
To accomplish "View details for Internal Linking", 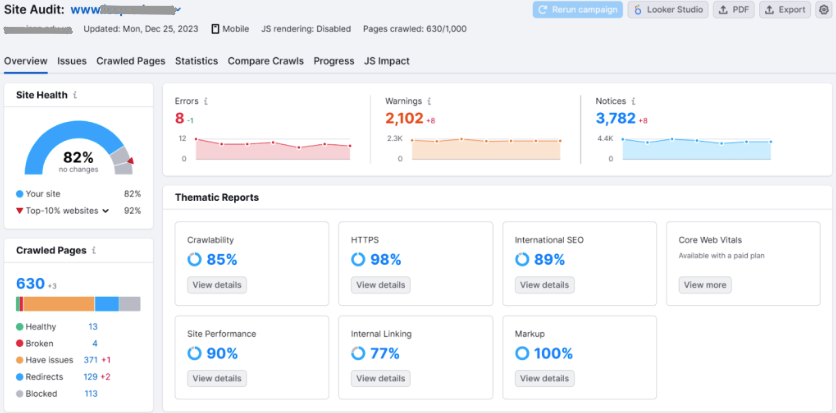I will pyautogui.click(x=380, y=378).
